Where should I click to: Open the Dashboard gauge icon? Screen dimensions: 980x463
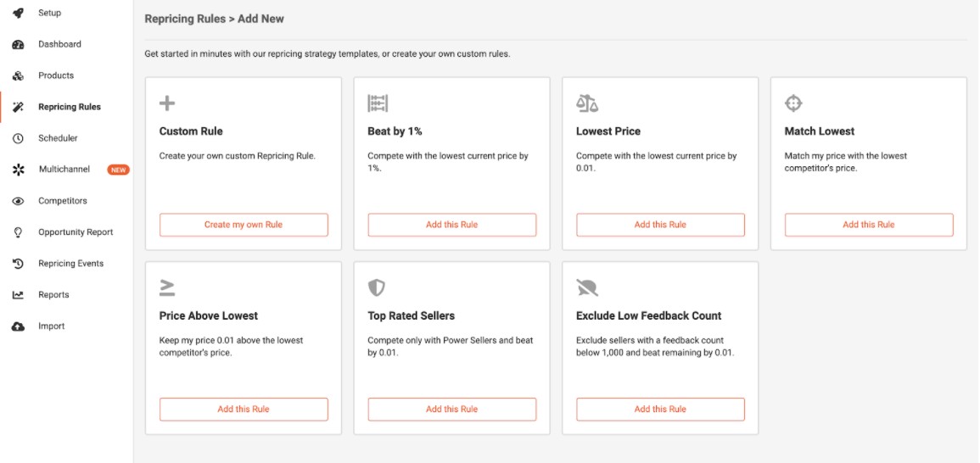(18, 44)
